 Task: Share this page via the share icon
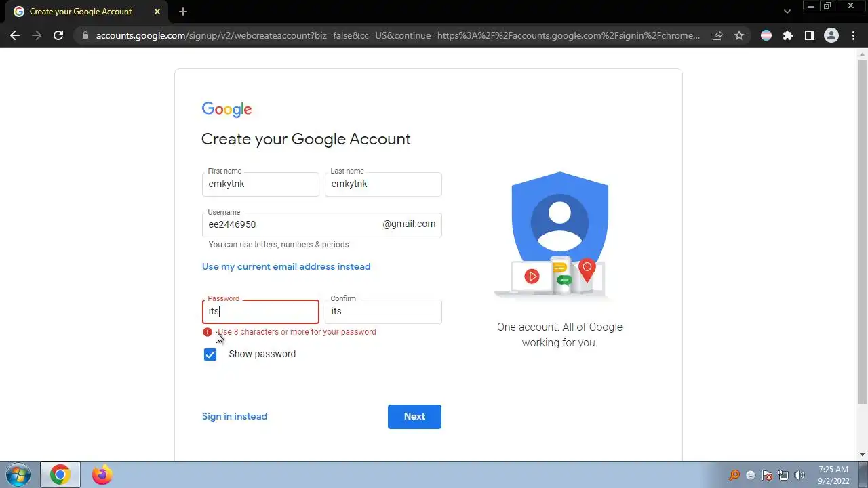click(717, 35)
